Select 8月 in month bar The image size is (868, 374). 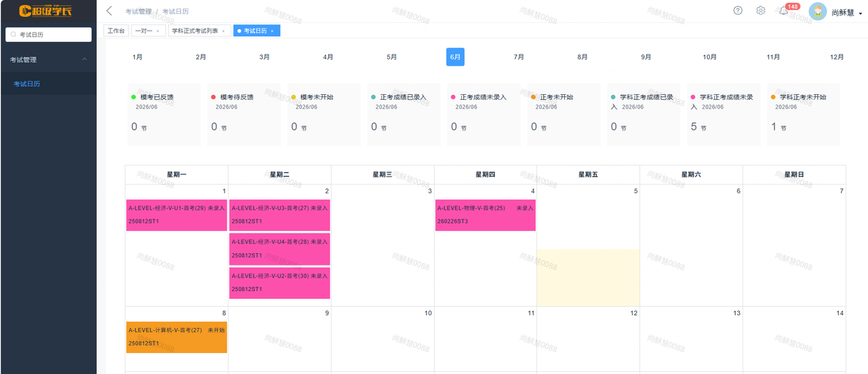(x=583, y=57)
